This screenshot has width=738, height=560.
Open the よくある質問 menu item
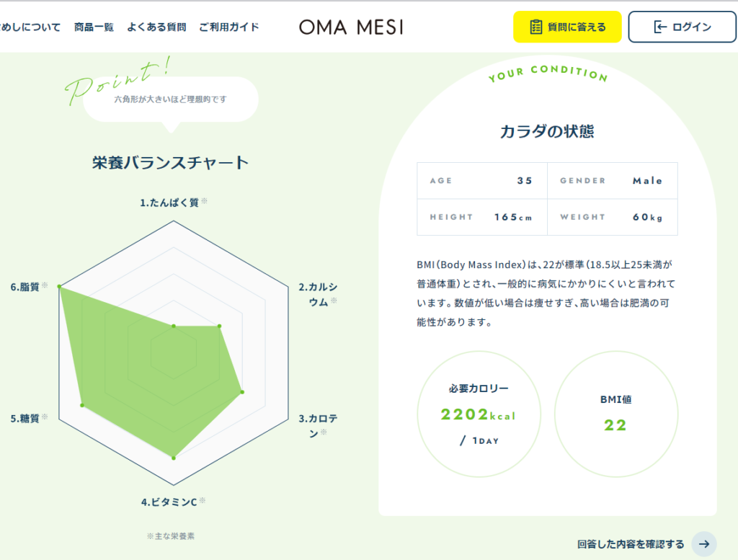[156, 27]
